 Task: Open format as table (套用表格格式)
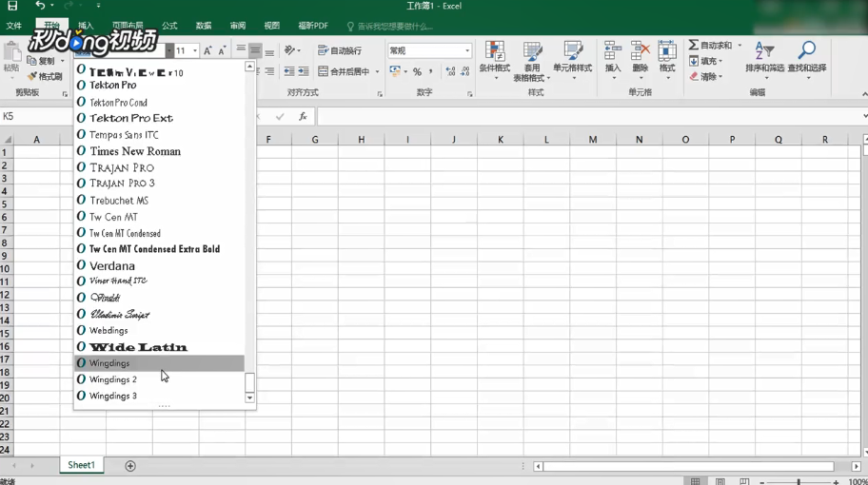pyautogui.click(x=532, y=62)
